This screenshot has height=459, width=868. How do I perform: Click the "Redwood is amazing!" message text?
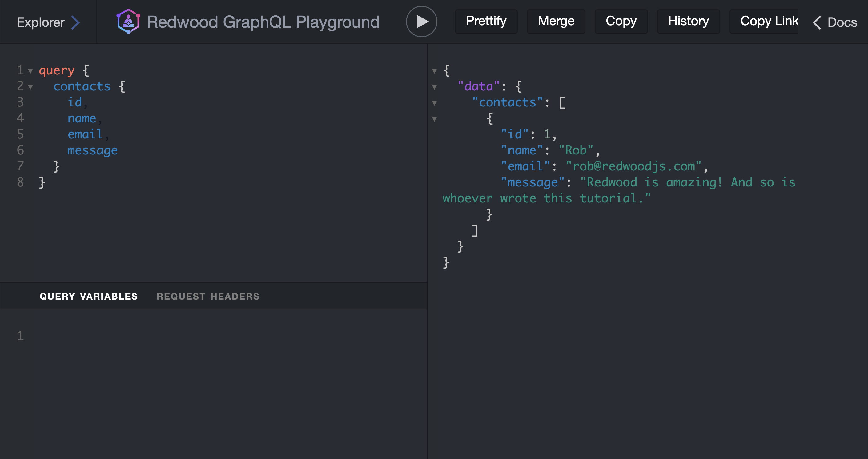click(x=651, y=182)
